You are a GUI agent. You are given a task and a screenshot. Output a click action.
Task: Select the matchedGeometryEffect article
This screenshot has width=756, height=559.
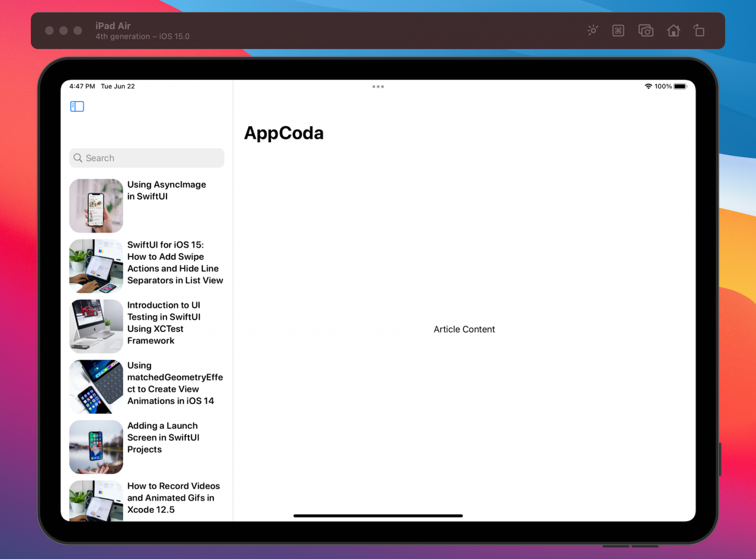[x=175, y=383]
